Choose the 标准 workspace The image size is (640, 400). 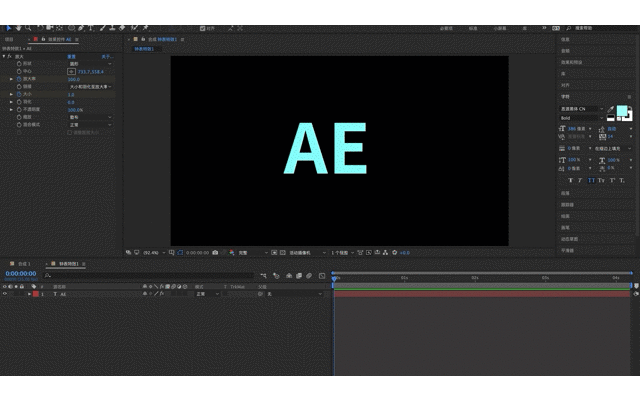point(473,29)
